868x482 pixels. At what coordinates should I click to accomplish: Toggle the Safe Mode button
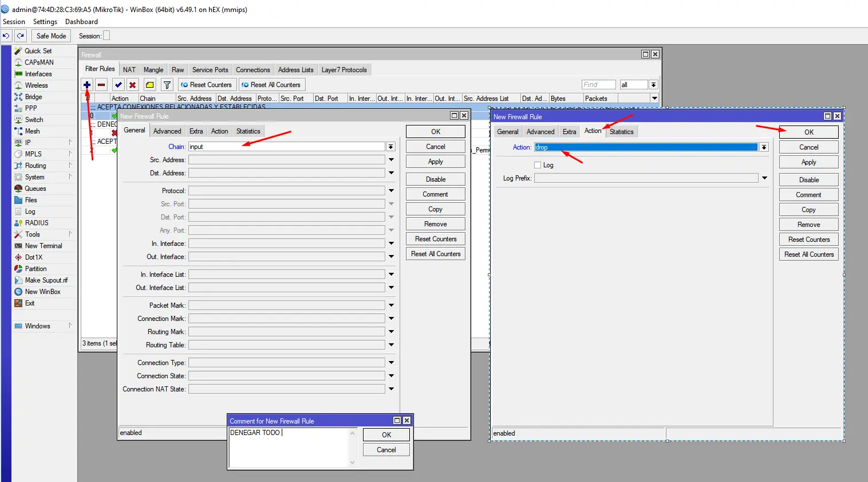(51, 36)
